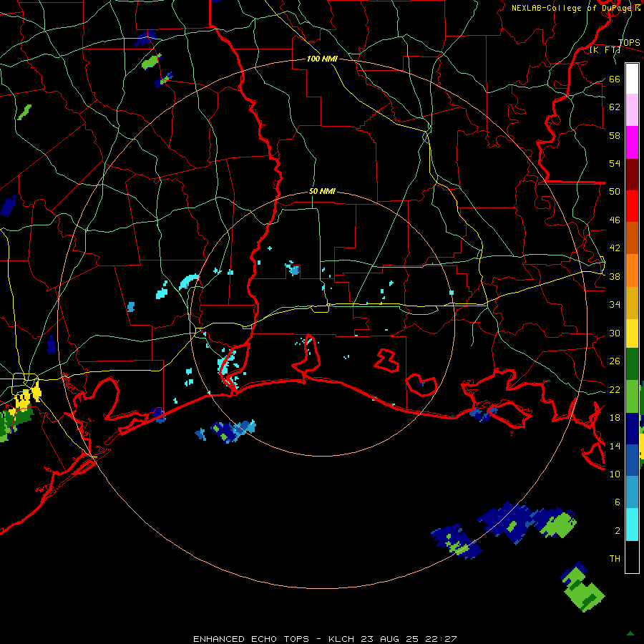644x644 pixels.
Task: Click the legend value '14'
Action: click(615, 446)
